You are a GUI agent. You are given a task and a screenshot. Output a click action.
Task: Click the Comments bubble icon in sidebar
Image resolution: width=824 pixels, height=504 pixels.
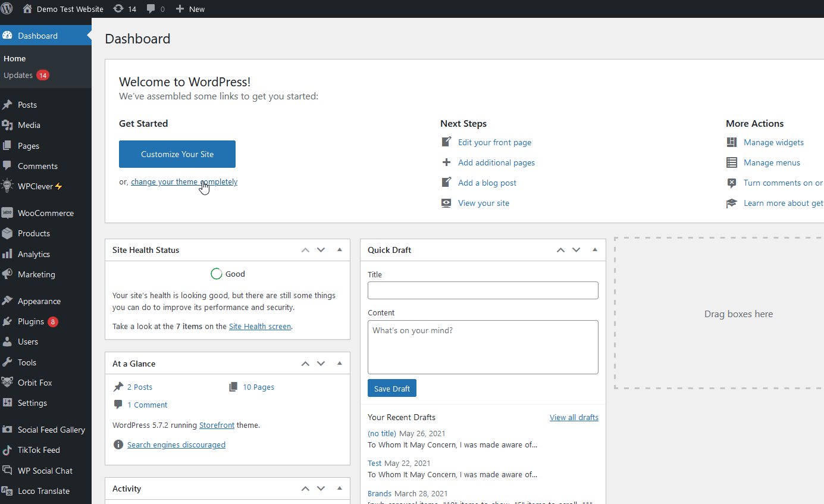pyautogui.click(x=7, y=166)
